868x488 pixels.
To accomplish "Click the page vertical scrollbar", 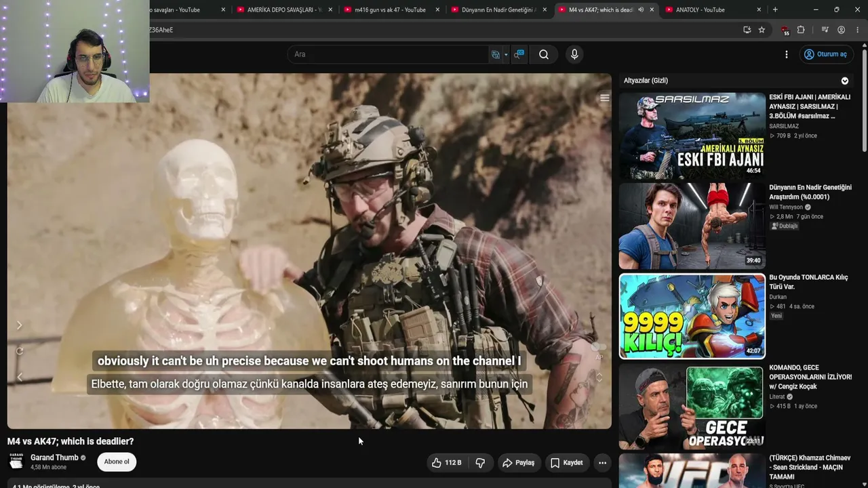I will pos(865,102).
